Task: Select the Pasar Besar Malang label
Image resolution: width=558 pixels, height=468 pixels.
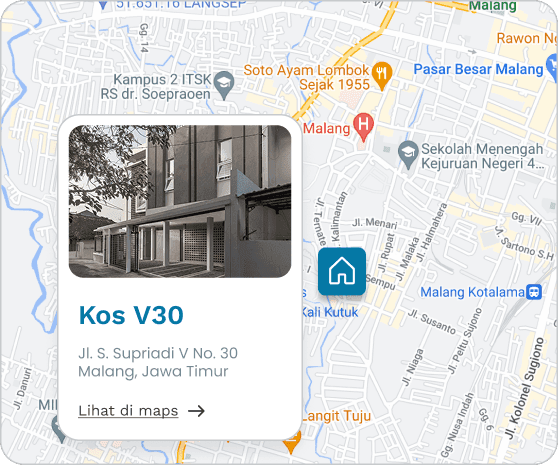Action: point(478,69)
